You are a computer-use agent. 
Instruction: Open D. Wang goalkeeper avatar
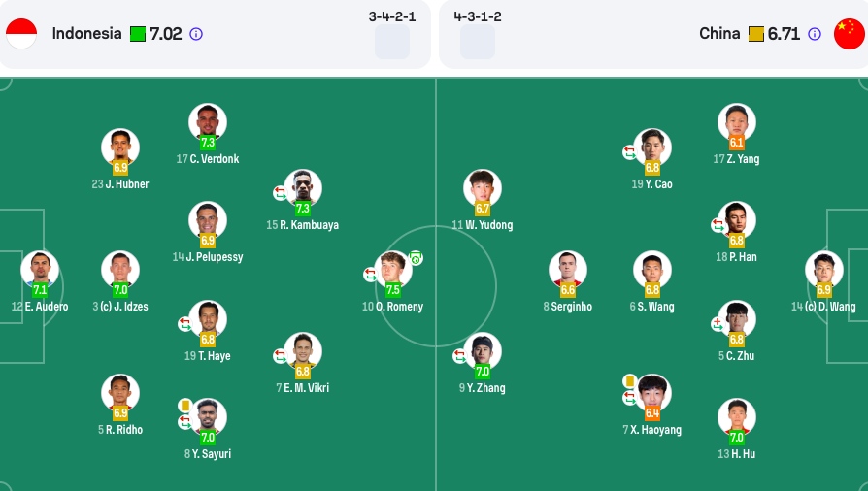tap(824, 270)
